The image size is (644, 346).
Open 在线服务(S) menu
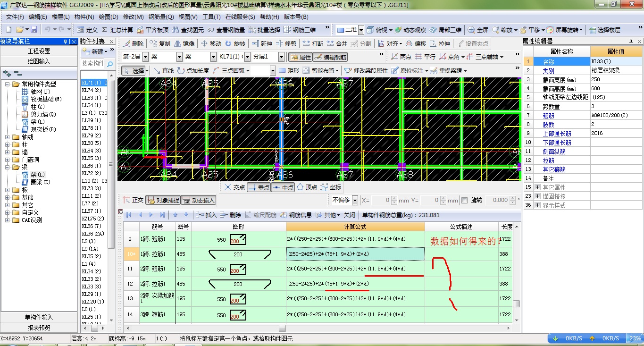pos(240,17)
